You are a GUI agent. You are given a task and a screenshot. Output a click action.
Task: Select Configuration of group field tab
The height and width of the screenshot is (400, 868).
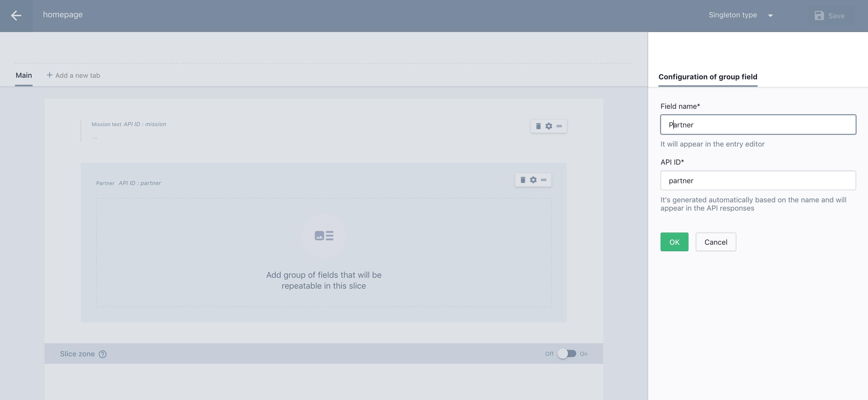[708, 77]
